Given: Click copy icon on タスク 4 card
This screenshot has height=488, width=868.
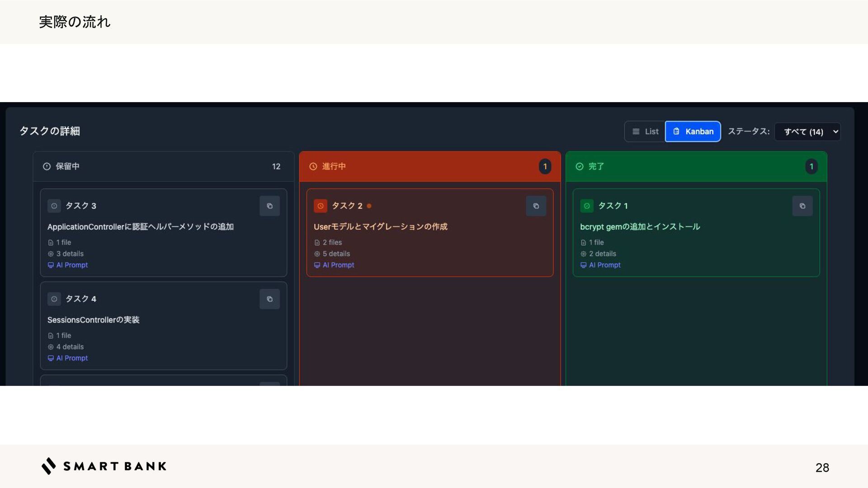Looking at the screenshot, I should tap(269, 299).
